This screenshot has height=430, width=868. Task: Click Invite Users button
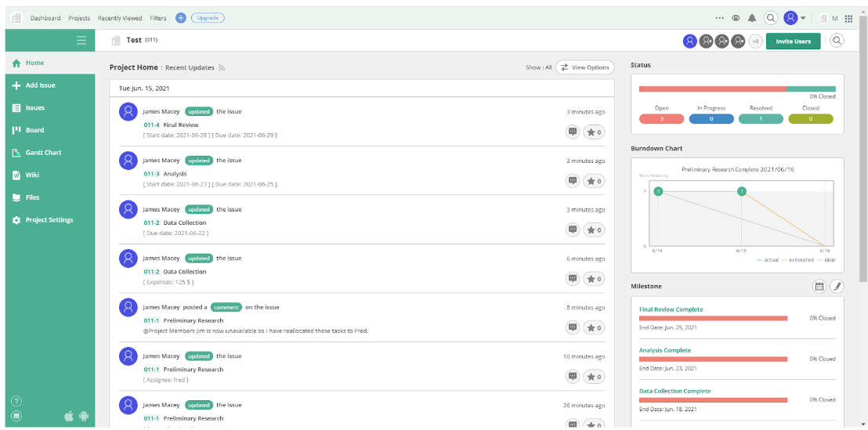point(794,41)
